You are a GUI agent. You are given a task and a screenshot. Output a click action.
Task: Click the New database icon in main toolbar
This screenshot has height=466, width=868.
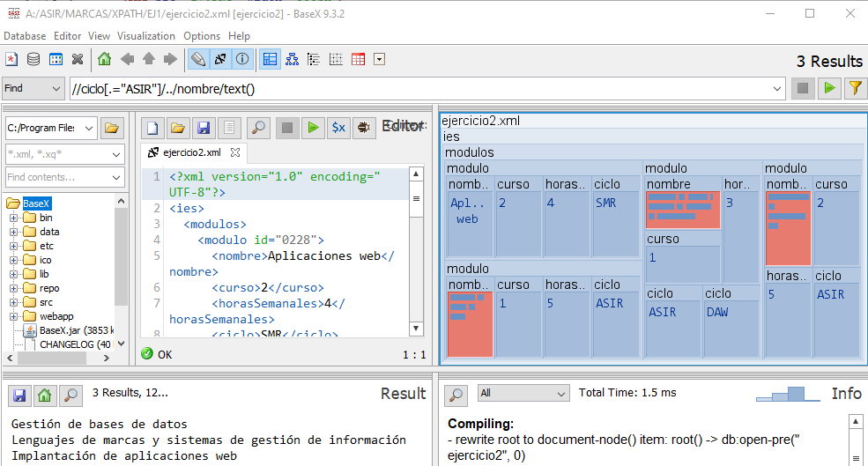pos(11,60)
